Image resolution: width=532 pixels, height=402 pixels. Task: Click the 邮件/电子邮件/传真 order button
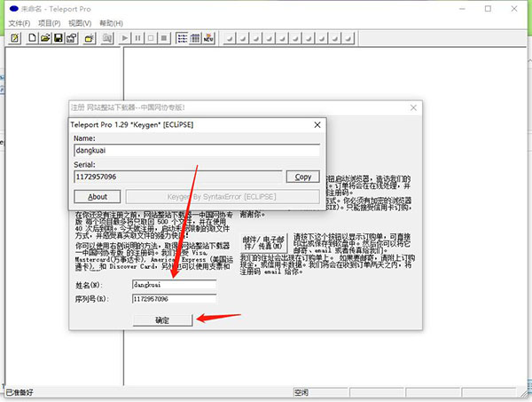263,243
